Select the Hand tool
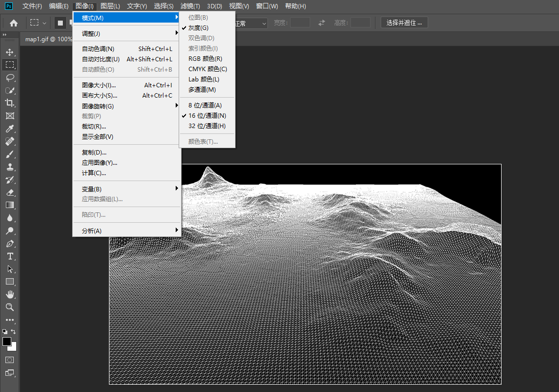 pyautogui.click(x=10, y=294)
